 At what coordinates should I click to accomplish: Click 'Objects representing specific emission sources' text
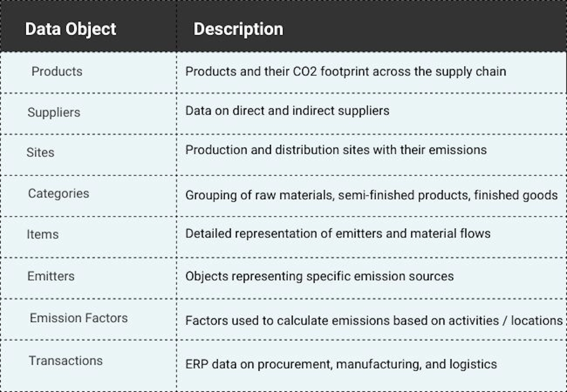[x=319, y=276]
